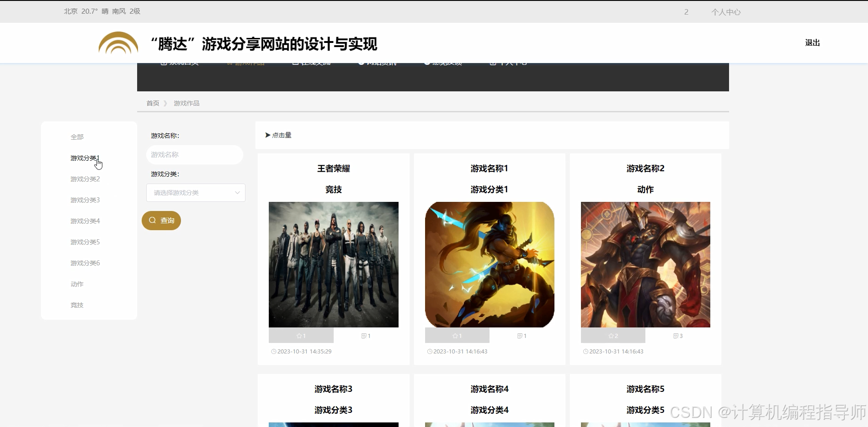Click the 2023-10-31 14:35:29 timestamp
This screenshot has width=868, height=427.
(x=304, y=352)
